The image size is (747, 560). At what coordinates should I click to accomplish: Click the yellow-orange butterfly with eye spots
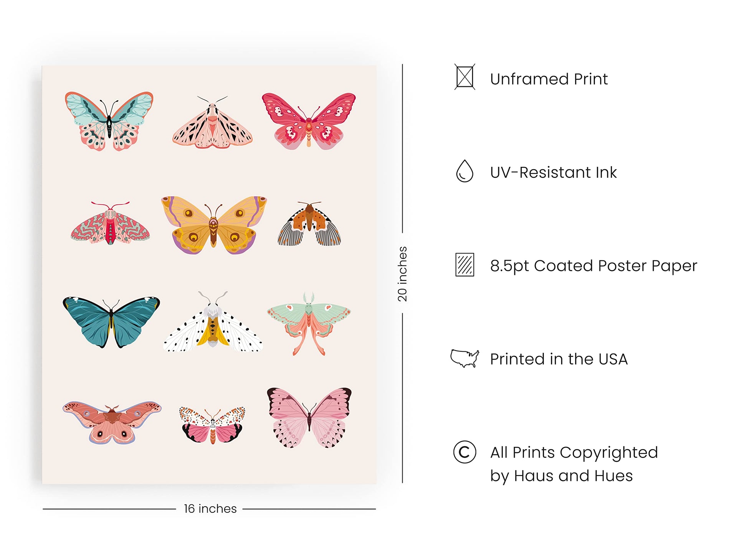pos(214,225)
